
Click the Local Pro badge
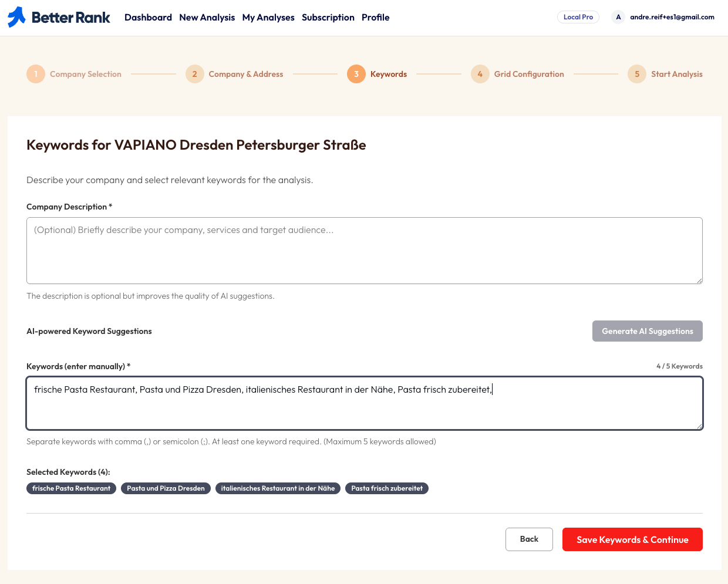(x=578, y=17)
